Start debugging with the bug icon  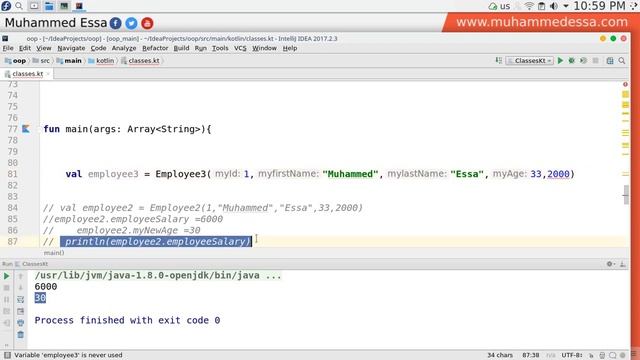pos(571,60)
